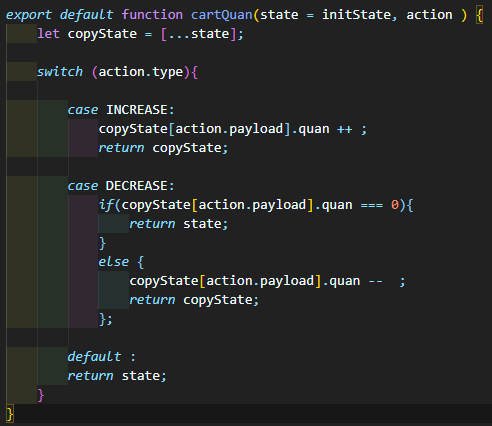The image size is (492, 426).
Task: Click the final yellow closing brace
Action: pos(10,414)
